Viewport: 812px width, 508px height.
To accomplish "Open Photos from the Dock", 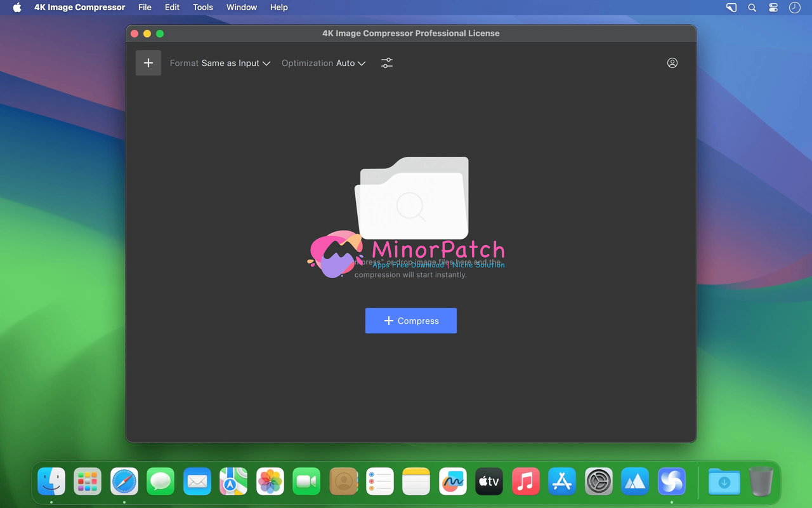I will point(270,482).
